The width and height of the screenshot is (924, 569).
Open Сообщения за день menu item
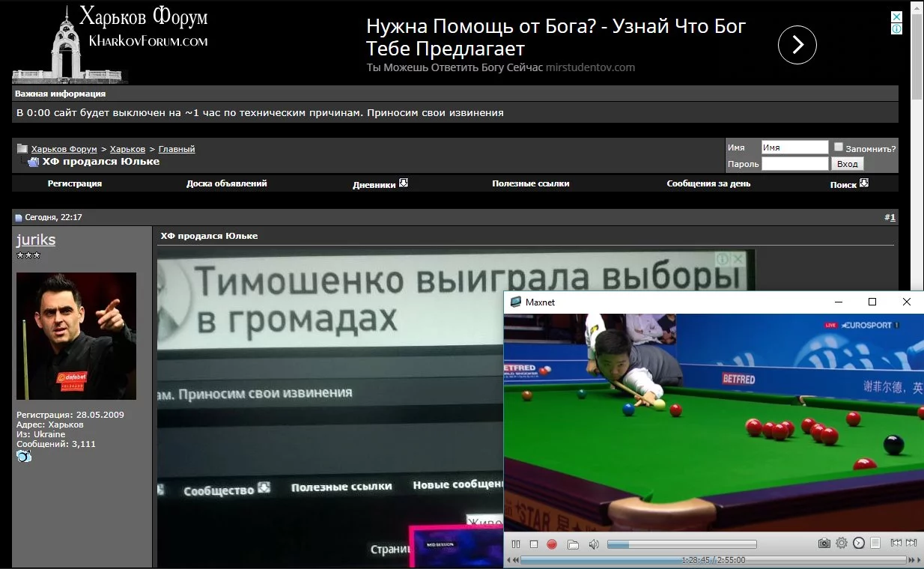[x=708, y=183]
